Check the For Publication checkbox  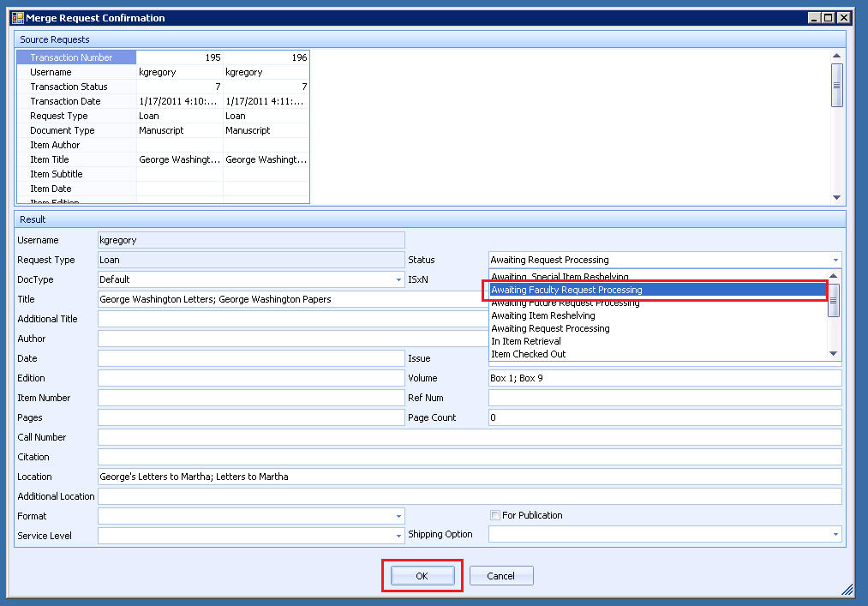pos(495,515)
